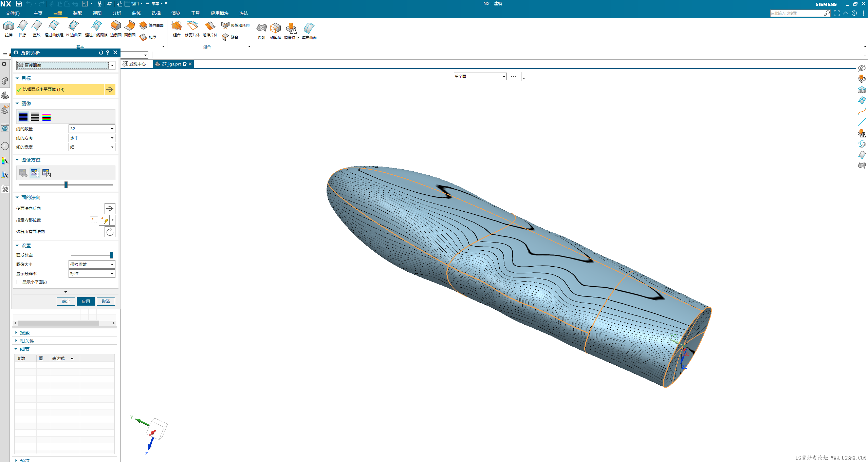The height and width of the screenshot is (462, 868).
Task: Click the 确定 button
Action: pos(66,301)
